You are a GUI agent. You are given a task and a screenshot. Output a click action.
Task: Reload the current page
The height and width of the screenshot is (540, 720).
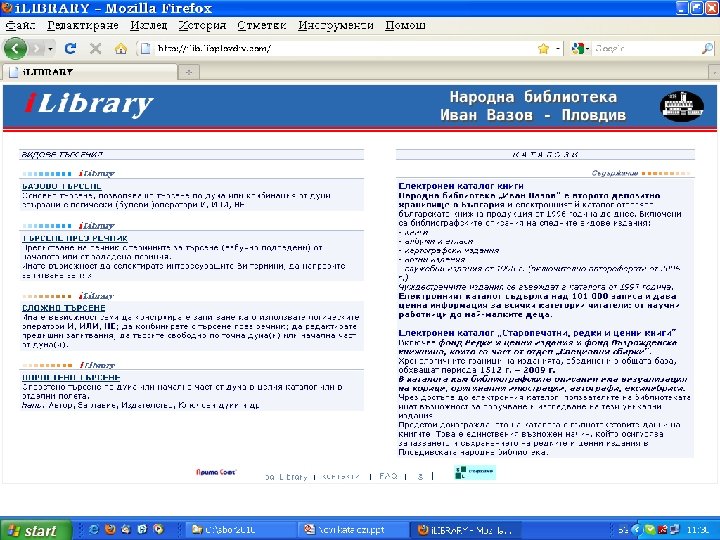pos(70,48)
